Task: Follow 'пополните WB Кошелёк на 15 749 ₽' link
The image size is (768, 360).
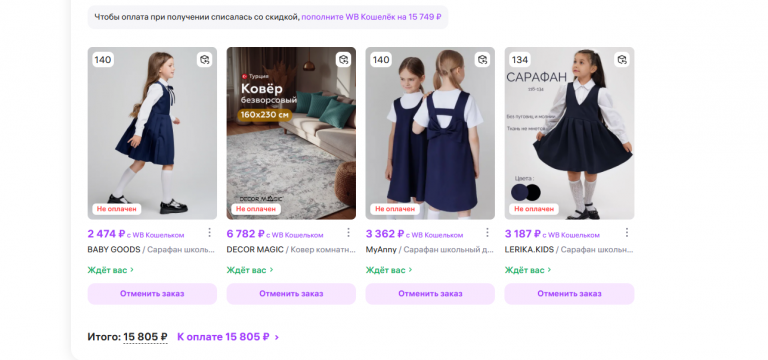Action: click(372, 17)
